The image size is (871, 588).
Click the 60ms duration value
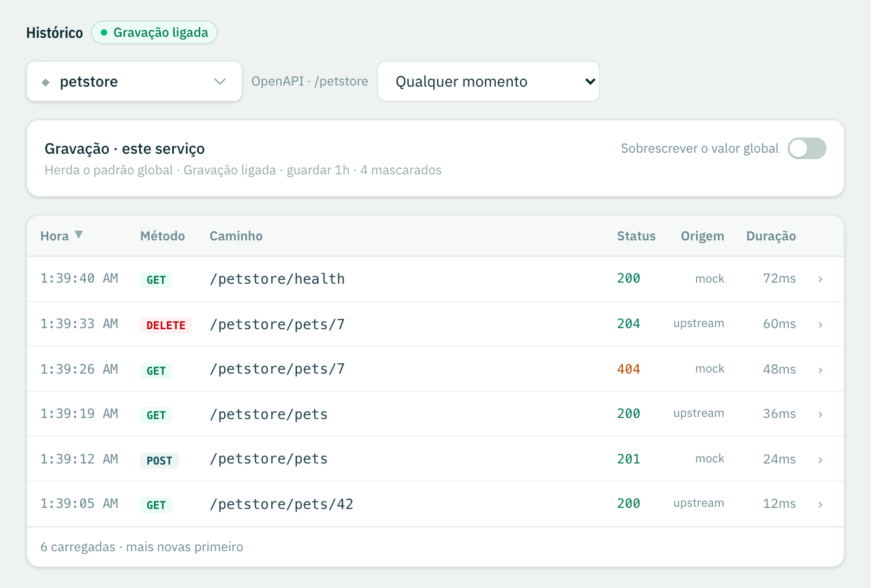click(779, 324)
